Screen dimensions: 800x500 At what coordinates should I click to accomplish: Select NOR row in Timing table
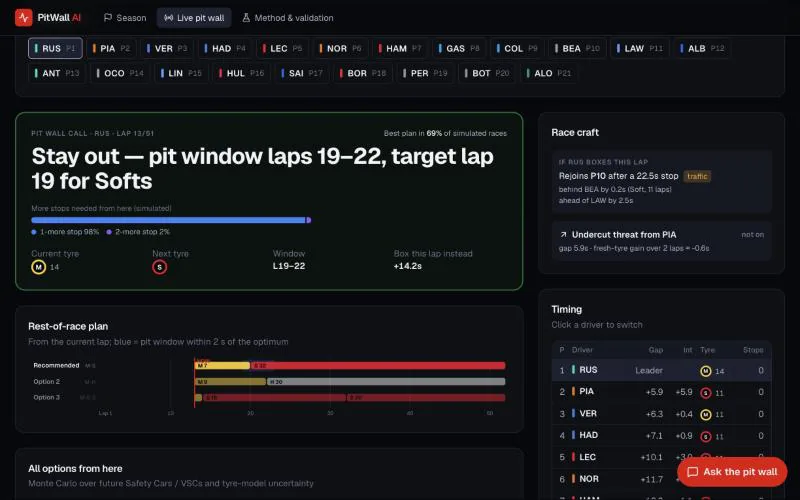pos(662,479)
